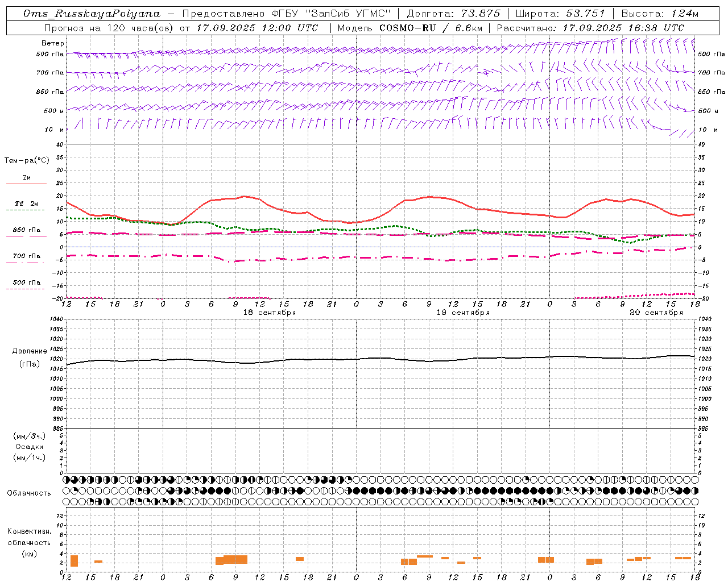Viewport: 728px width, 582px height.
Task: Select the model name COSMO-RU / 6.6км
Action: click(431, 28)
